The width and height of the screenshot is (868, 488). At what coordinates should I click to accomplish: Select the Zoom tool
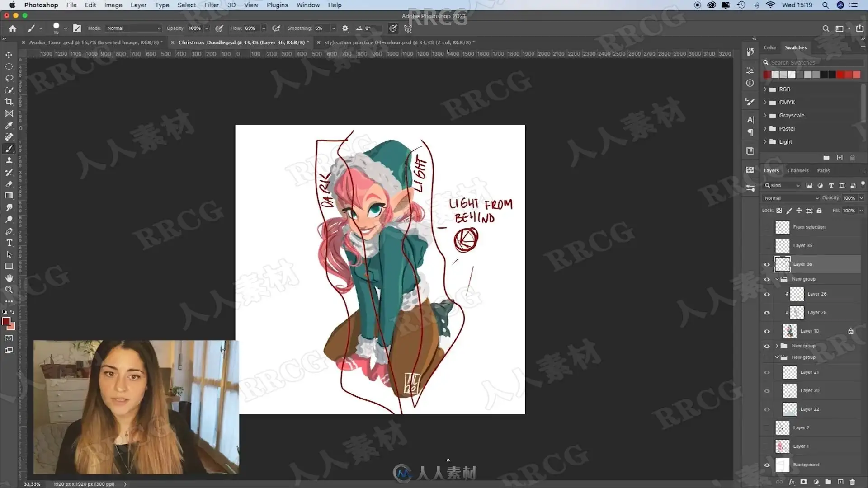point(9,290)
